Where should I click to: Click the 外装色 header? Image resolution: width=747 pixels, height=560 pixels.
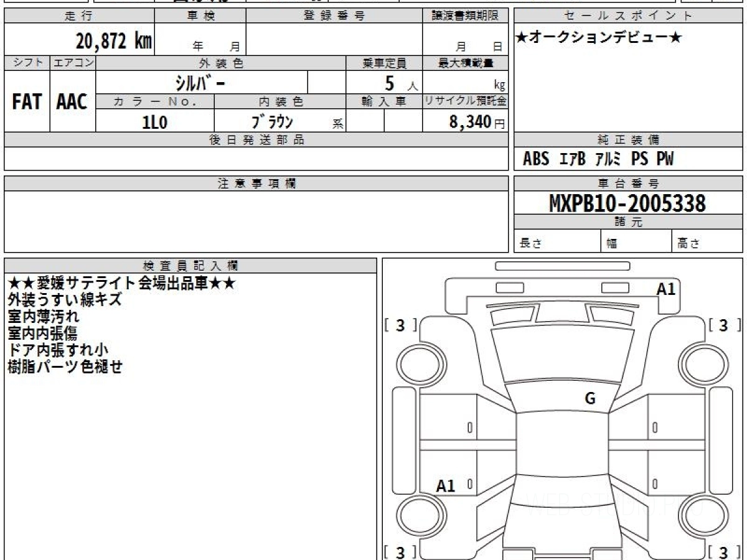click(221, 63)
